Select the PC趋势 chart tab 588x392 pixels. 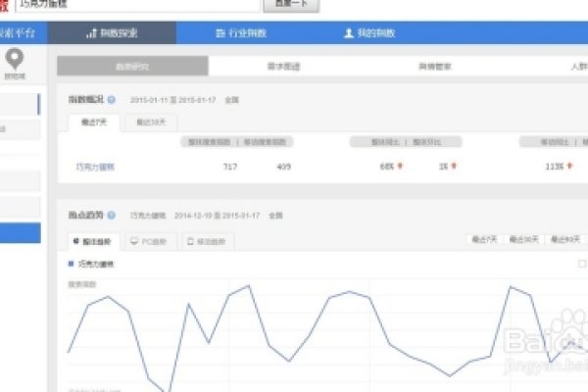click(x=150, y=242)
